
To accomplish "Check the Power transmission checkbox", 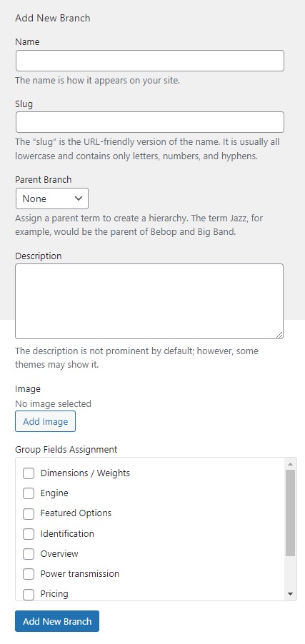I will tap(29, 574).
